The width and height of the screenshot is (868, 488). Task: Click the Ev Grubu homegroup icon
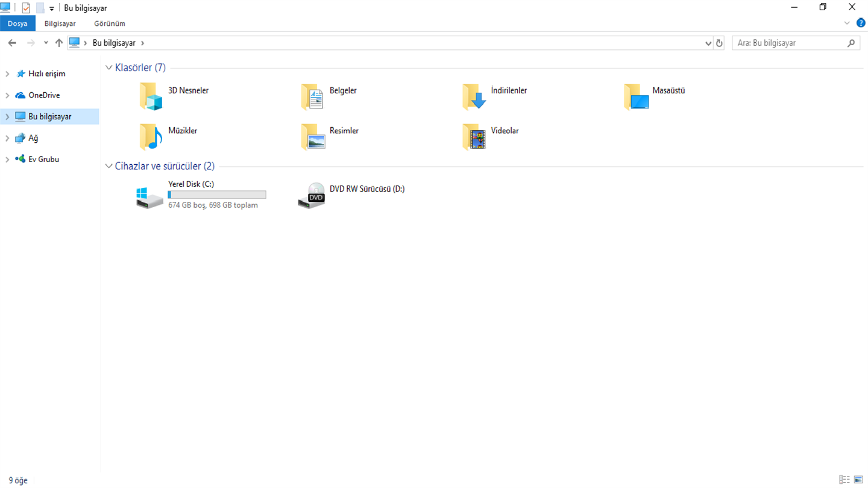coord(20,159)
